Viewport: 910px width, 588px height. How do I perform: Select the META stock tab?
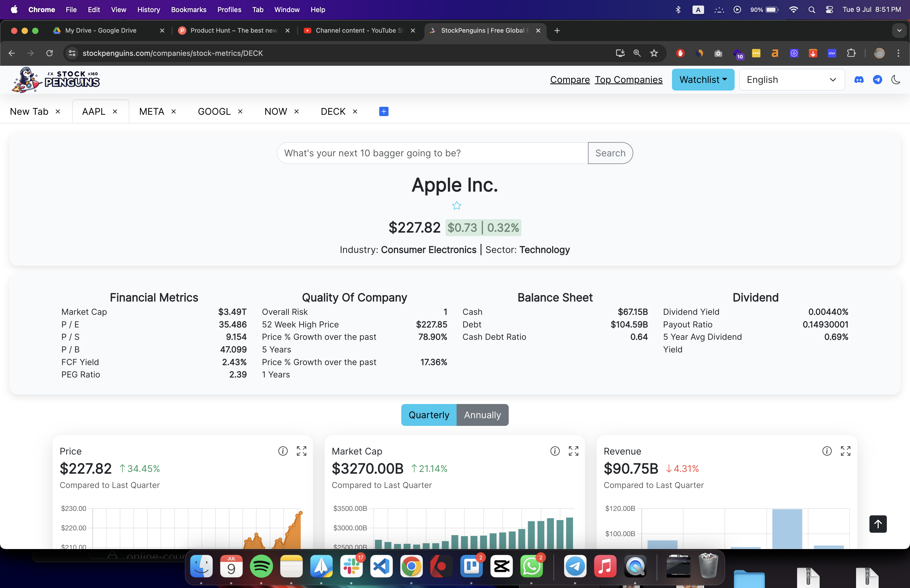152,112
